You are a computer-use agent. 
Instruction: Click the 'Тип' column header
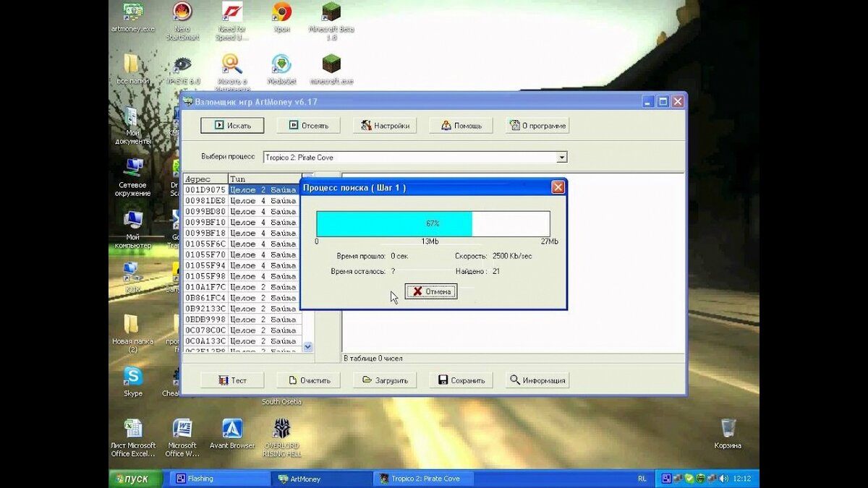265,179
